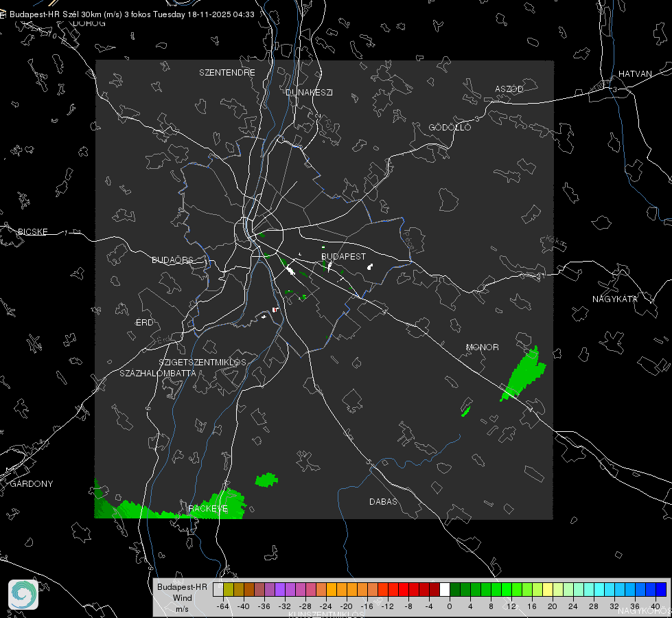Click the pale yellow legend swatch near 20
The width and height of the screenshot is (672, 618).
pyautogui.click(x=548, y=590)
